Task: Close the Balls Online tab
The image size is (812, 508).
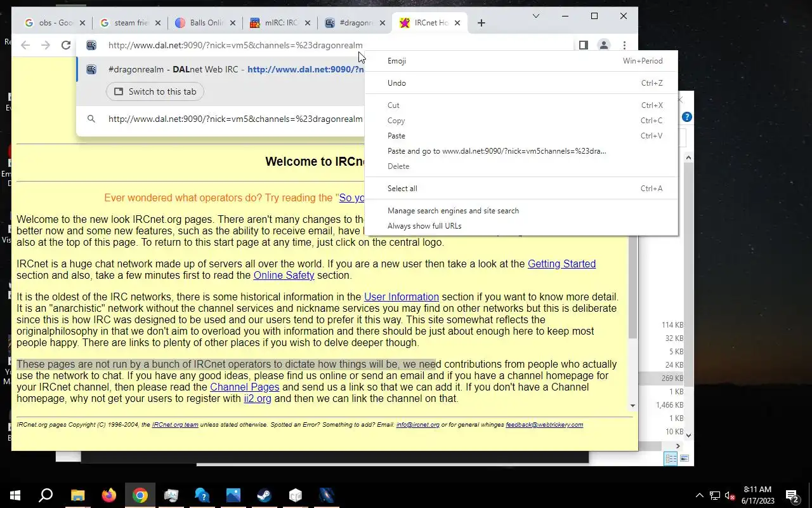Action: click(232, 23)
